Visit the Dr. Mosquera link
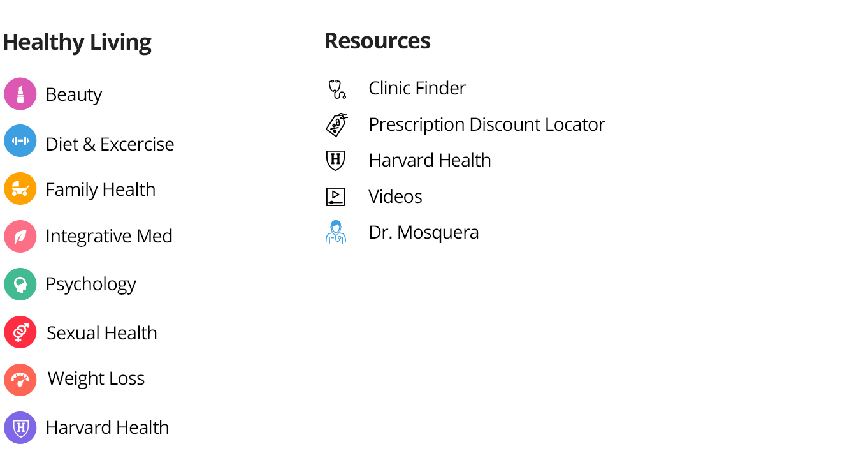This screenshot has height=474, width=868. (x=423, y=232)
